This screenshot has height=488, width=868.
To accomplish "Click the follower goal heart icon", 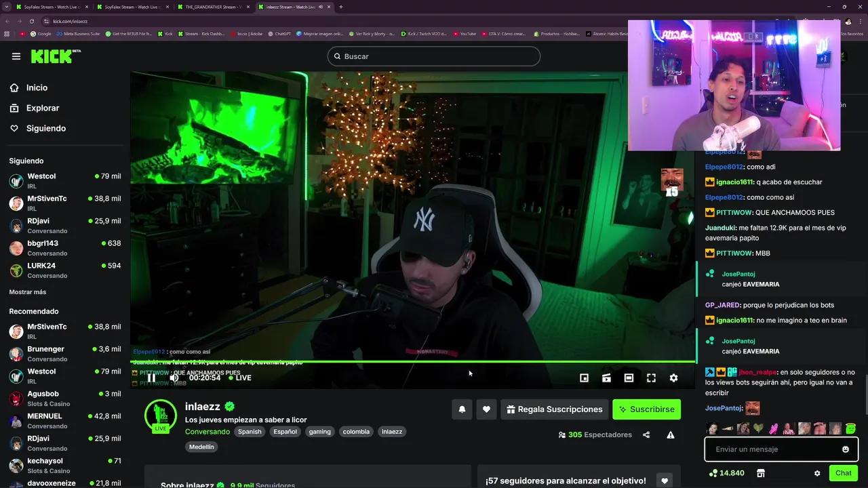I will coord(664,481).
